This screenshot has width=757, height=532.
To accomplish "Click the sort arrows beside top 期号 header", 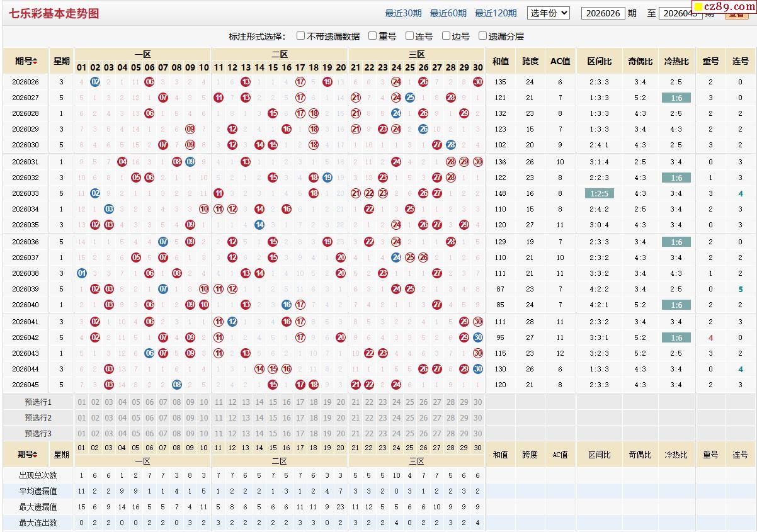I will click(x=35, y=61).
